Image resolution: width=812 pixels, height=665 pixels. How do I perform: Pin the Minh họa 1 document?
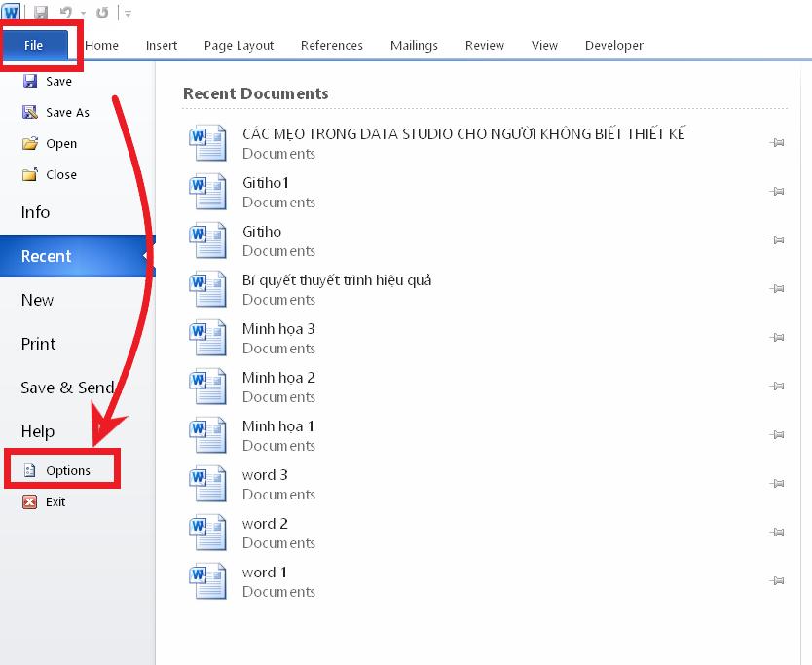point(776,434)
